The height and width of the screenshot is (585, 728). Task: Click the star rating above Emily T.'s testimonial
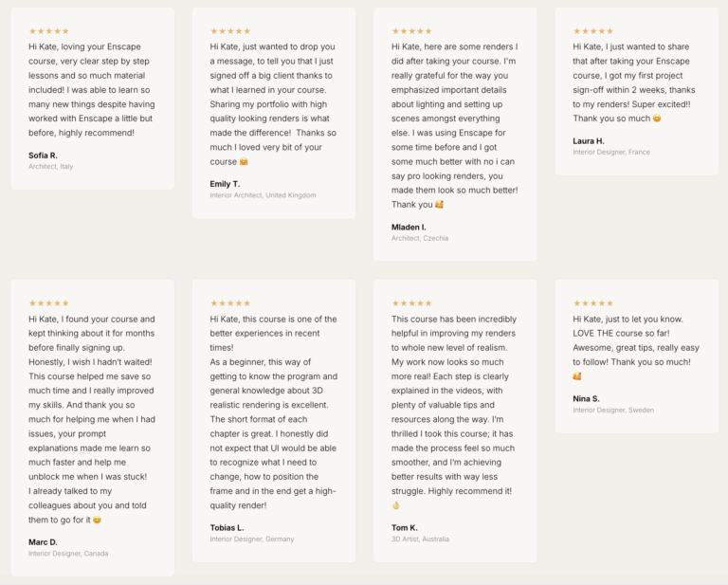[x=230, y=31]
